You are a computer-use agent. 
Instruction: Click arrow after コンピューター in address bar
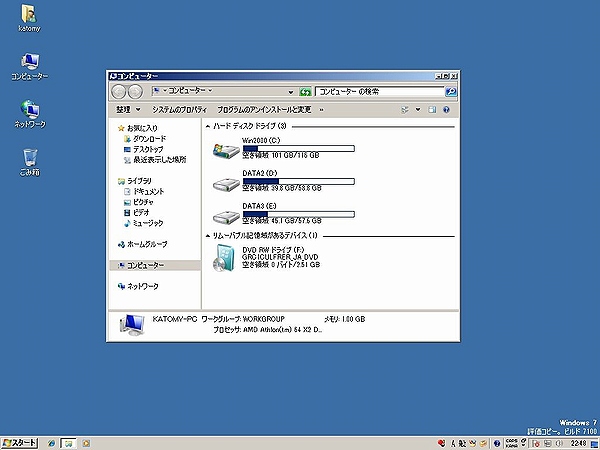[x=210, y=91]
